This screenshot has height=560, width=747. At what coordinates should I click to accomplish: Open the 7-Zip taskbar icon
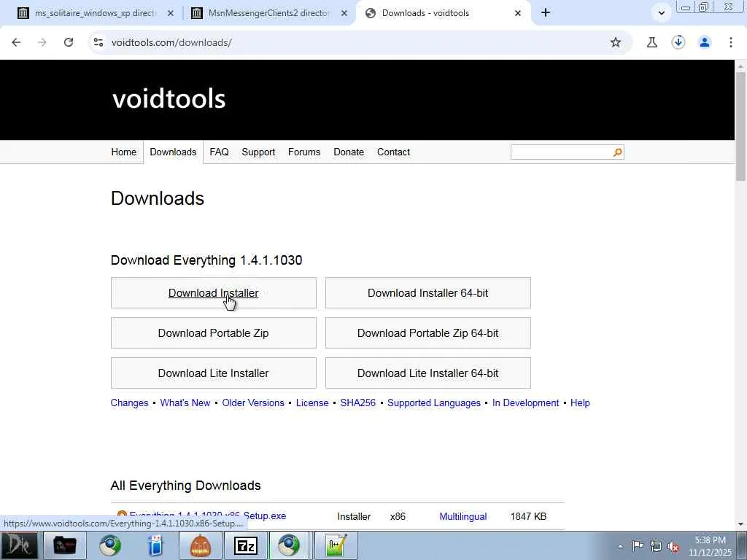pos(246,545)
